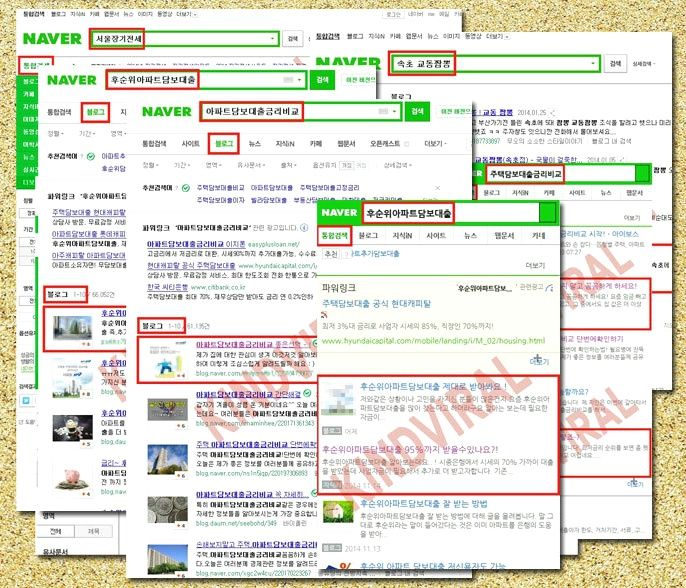Expand 상세검색 dropdown in 아파트담보대출금리비교 window
Viewport: 686px width, 588px height.
(x=397, y=165)
